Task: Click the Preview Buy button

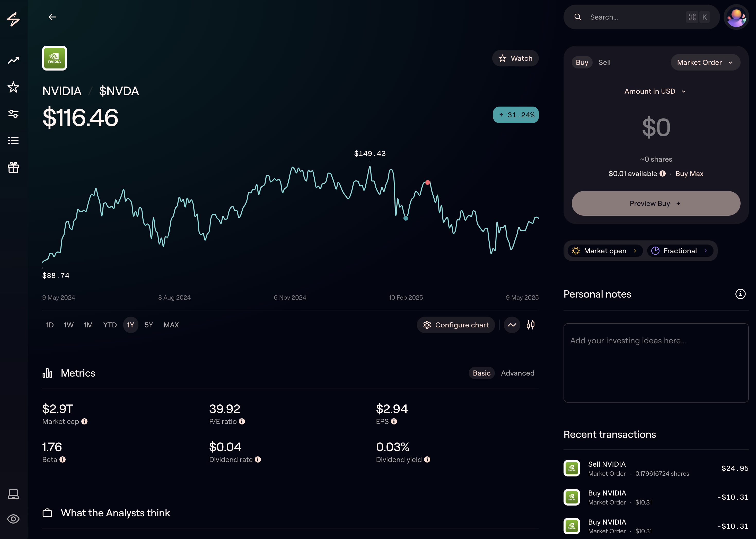Action: (x=655, y=203)
